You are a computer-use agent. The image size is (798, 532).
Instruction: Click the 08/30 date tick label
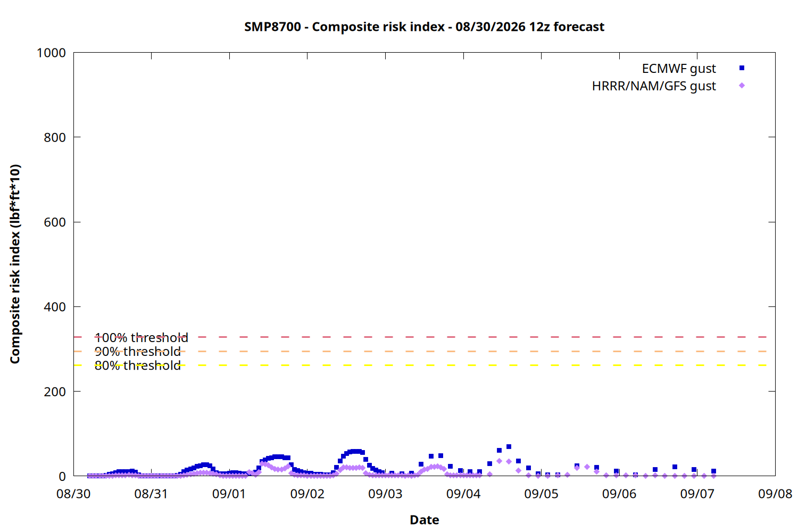pyautogui.click(x=73, y=494)
